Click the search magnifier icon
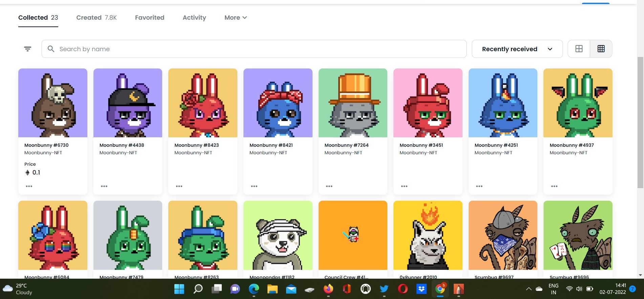This screenshot has height=299, width=644. [x=51, y=49]
